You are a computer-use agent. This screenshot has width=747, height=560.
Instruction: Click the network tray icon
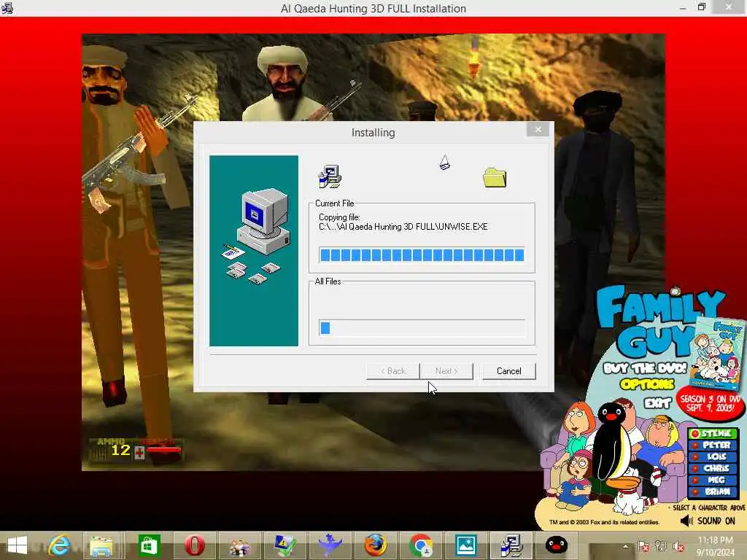[661, 546]
